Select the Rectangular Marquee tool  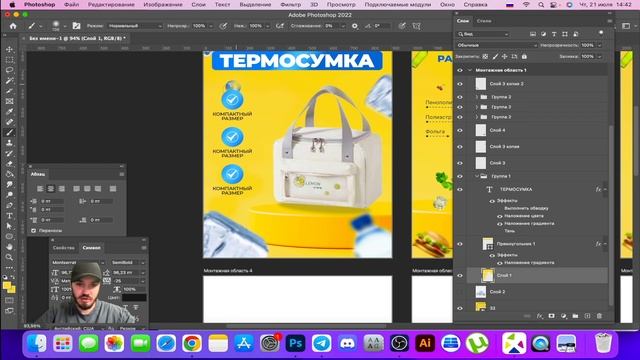[x=9, y=60]
